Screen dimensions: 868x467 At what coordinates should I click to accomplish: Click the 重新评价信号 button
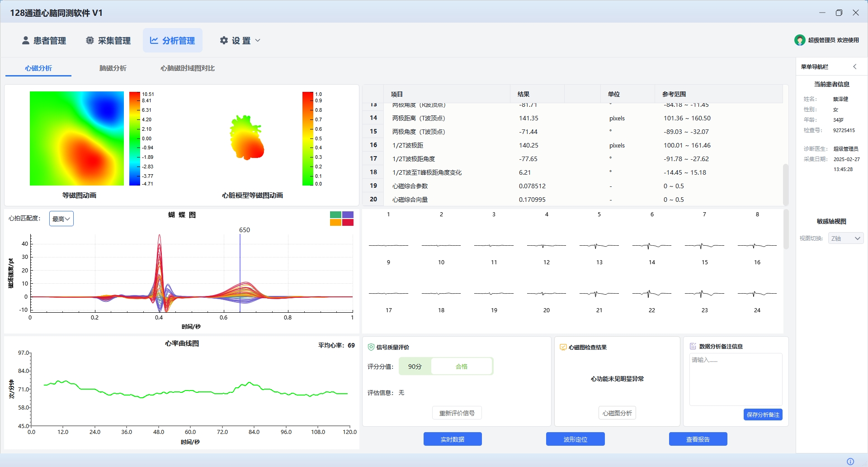point(457,413)
